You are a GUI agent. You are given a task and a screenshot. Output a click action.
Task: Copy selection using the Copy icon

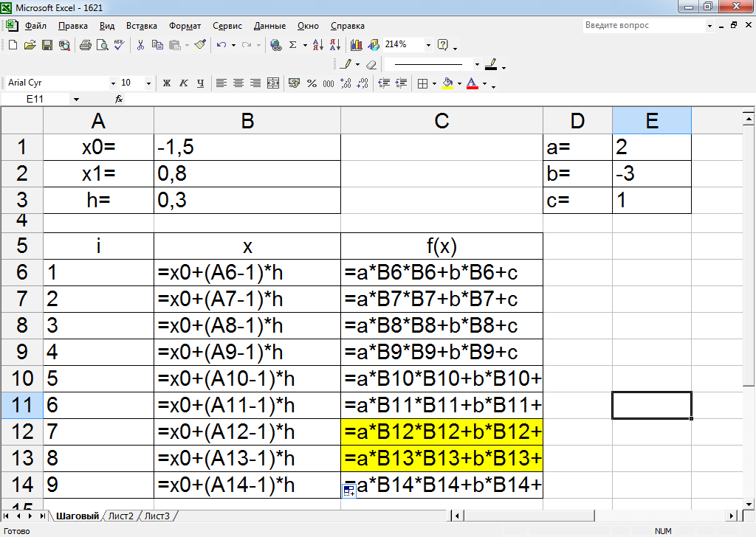coord(157,45)
